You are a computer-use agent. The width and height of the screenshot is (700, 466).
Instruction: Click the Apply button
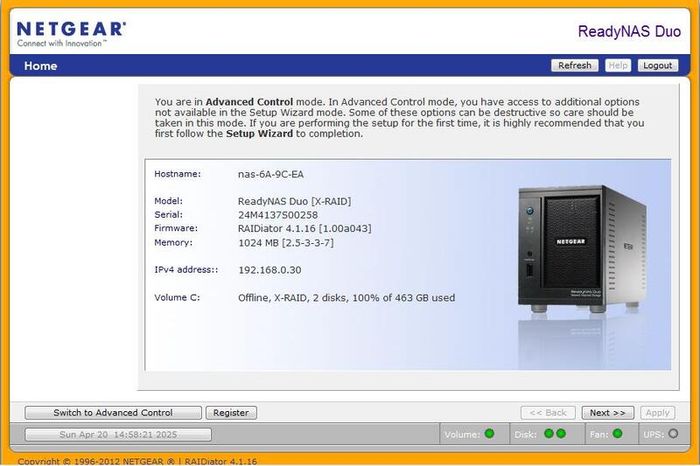tap(657, 412)
